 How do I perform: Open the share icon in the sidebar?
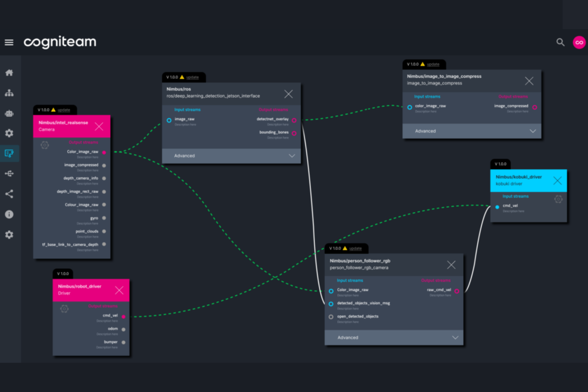pos(9,194)
